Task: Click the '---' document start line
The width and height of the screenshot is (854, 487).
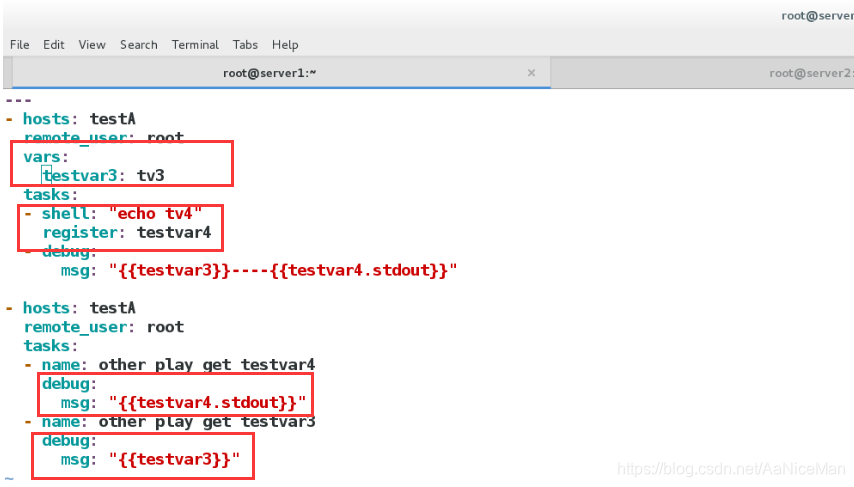Action: [x=19, y=100]
